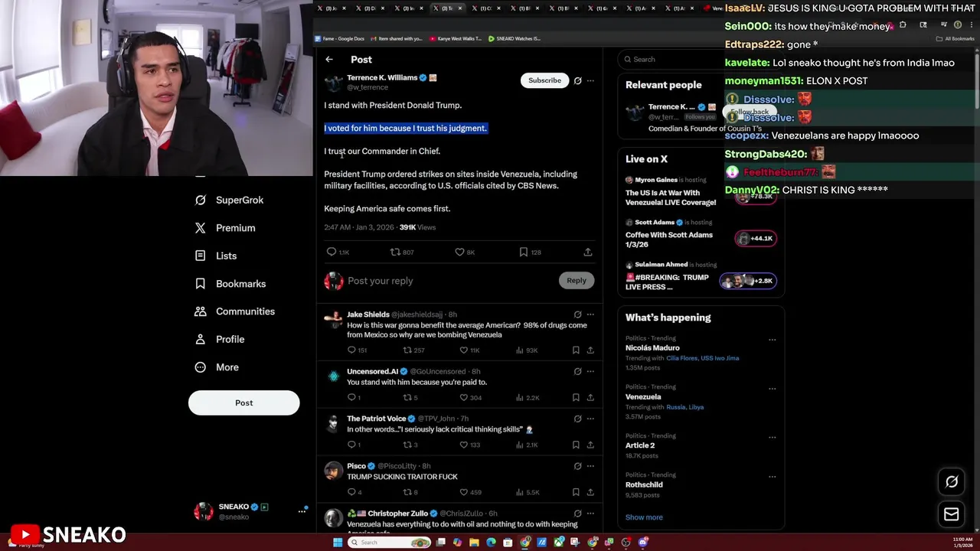980x551 pixels.
Task: Open Lists in the sidebar
Action: pos(216,256)
